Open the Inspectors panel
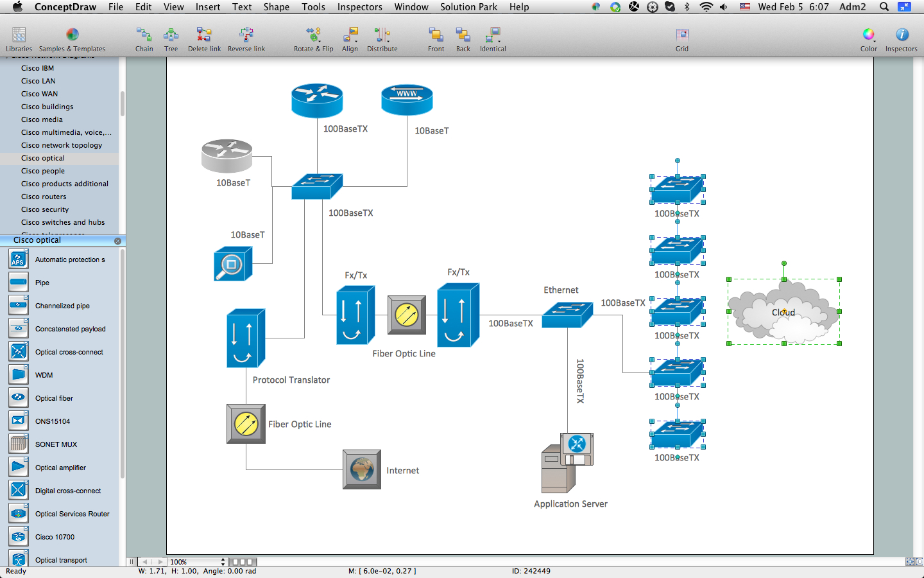Screen dimensions: 924x578 [x=901, y=39]
